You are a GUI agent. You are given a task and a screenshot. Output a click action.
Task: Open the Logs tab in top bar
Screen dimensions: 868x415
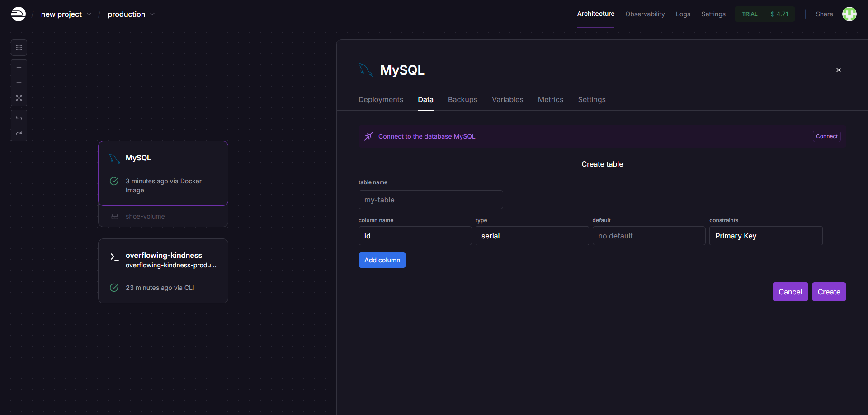pyautogui.click(x=683, y=14)
